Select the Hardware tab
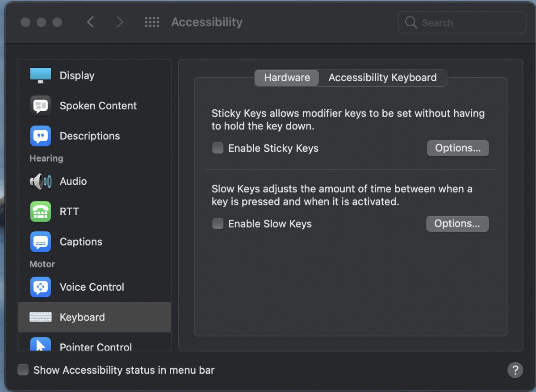This screenshot has width=536, height=392. pyautogui.click(x=287, y=78)
